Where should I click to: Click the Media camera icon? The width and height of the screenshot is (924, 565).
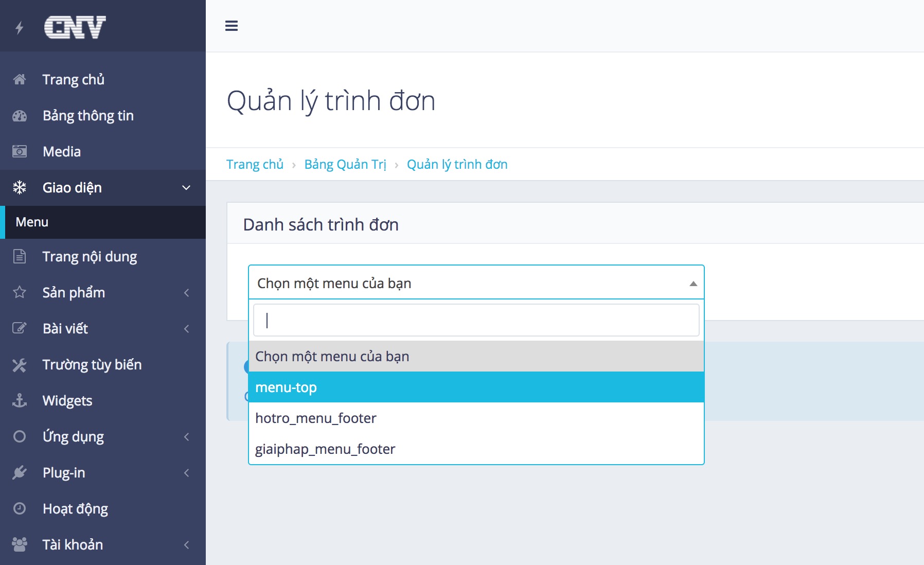[x=20, y=151]
